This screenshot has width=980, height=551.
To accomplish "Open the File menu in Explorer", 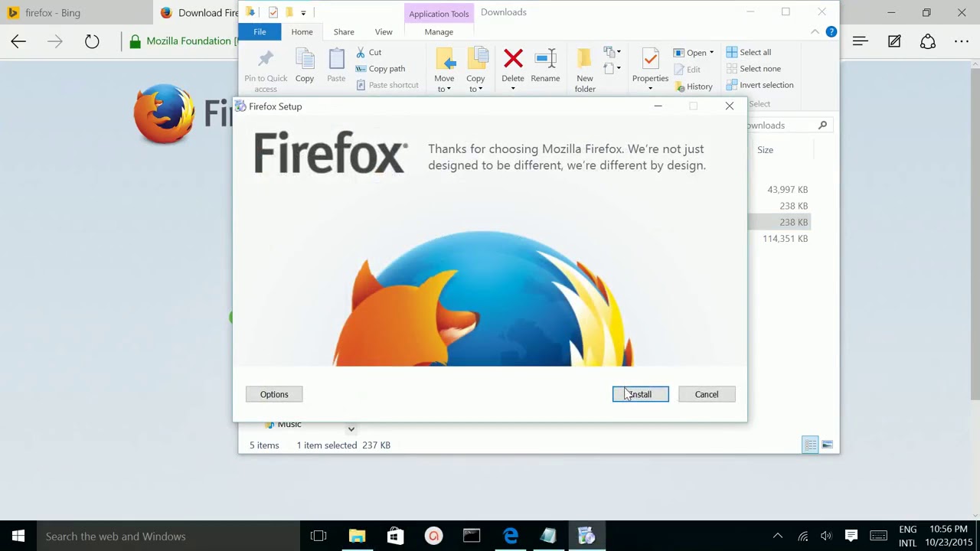I will click(x=260, y=31).
